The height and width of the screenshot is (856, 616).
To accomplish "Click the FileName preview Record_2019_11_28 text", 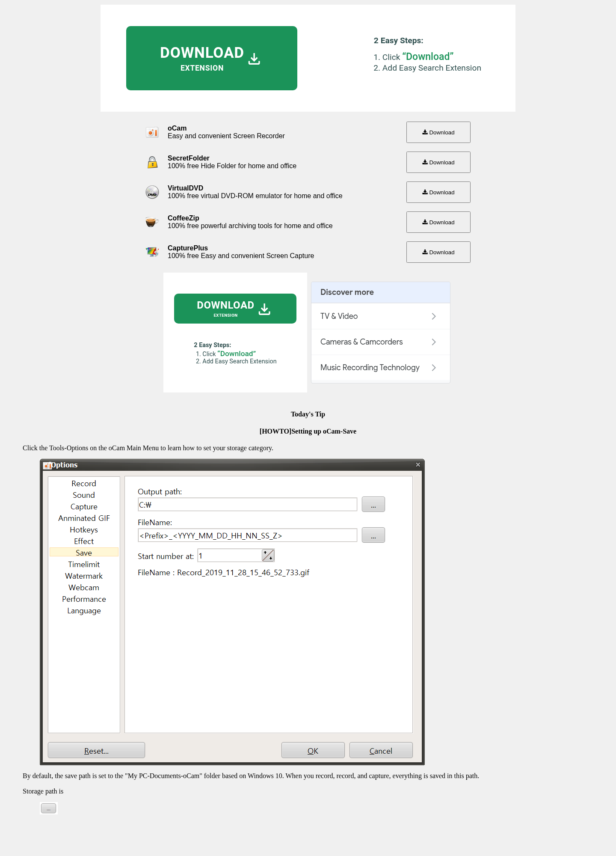I will click(x=243, y=573).
